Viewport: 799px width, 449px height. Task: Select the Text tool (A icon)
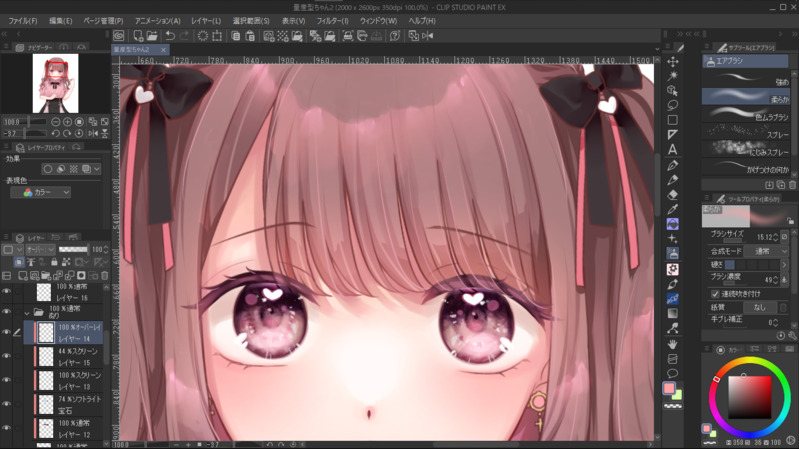click(x=673, y=149)
